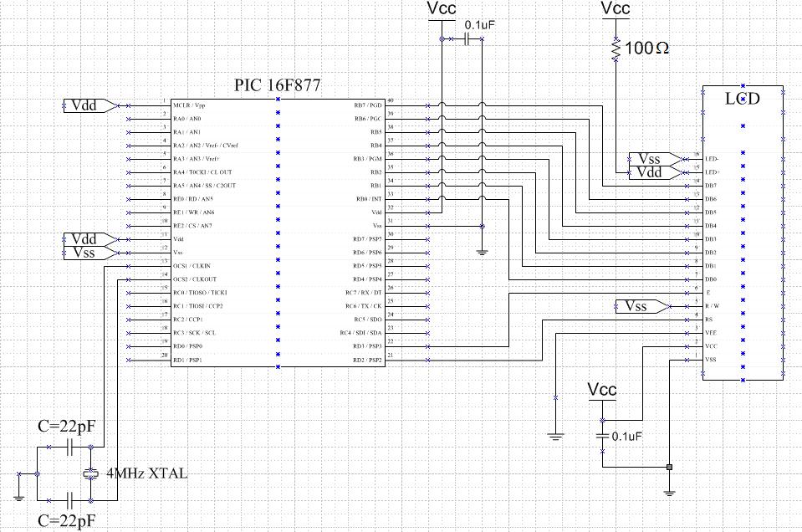Screen dimensions: 802x532
Task: Select the '100Ω' resistor value label
Action: (647, 49)
